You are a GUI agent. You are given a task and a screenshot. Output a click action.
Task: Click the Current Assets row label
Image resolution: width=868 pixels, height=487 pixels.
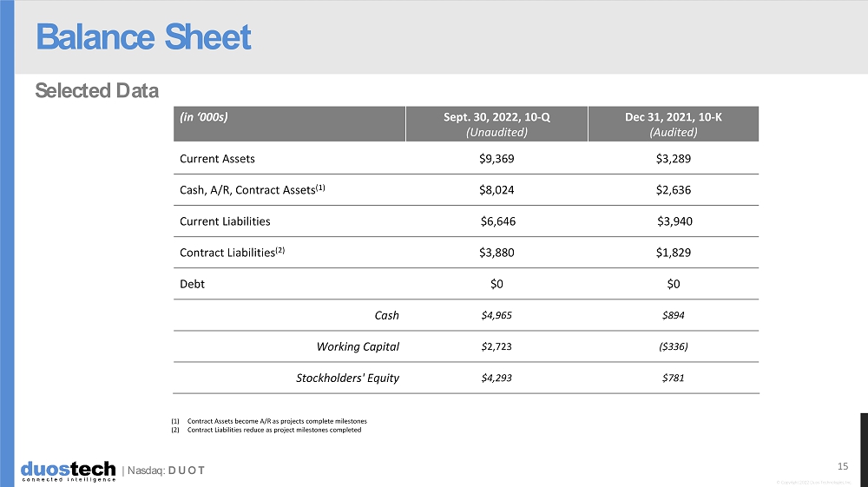point(217,159)
